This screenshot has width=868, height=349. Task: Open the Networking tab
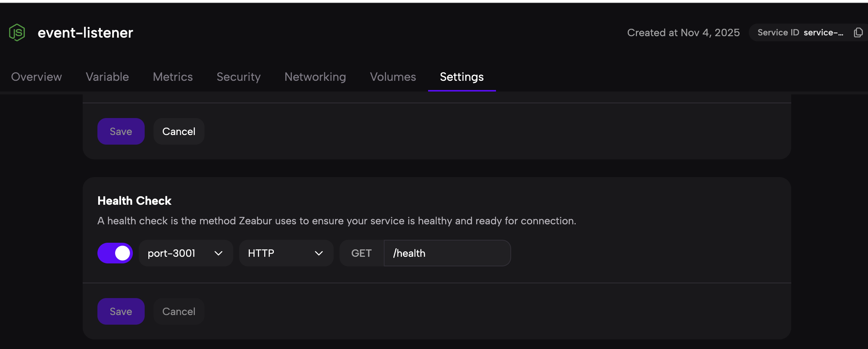click(x=315, y=77)
